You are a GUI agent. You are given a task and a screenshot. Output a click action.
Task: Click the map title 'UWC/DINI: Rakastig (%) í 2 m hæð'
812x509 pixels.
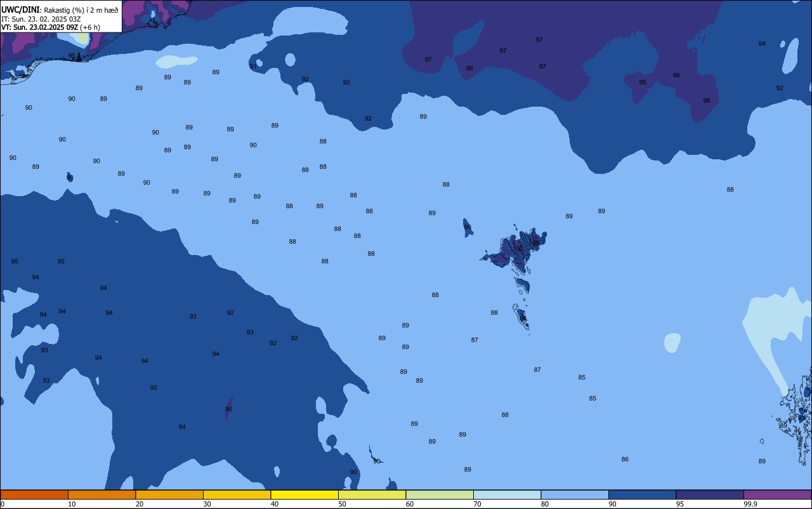(60, 10)
